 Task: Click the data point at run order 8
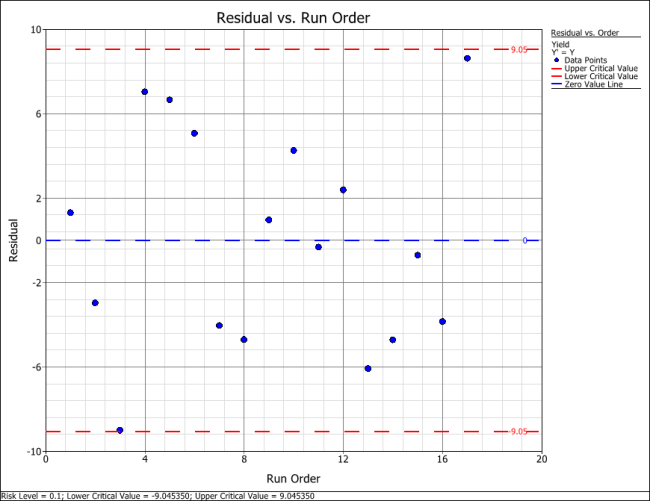(244, 340)
